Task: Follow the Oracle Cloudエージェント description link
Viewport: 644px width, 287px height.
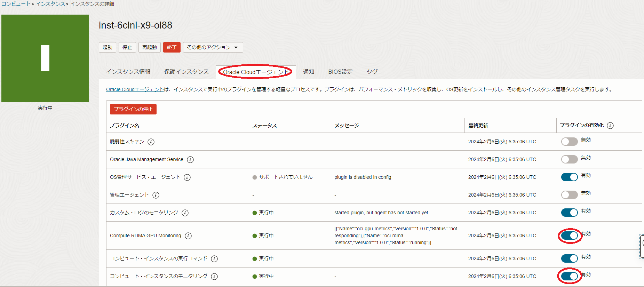Action: coord(135,89)
